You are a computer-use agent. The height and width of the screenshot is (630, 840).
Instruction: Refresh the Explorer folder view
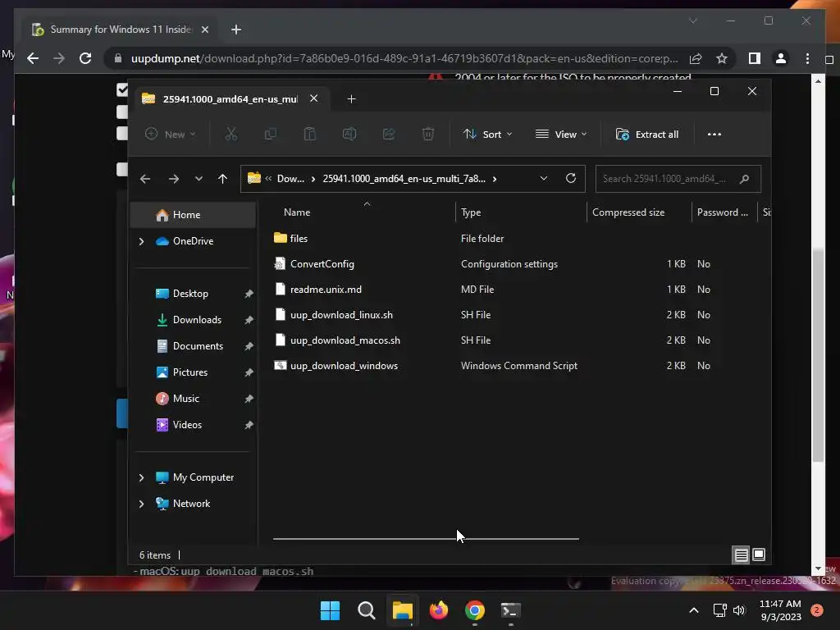pyautogui.click(x=571, y=178)
